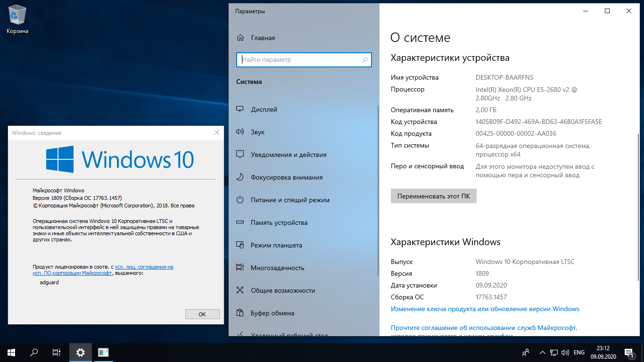Click the winver app icon on the taskbar
Viewport: 644px width, 362px height.
click(103, 352)
